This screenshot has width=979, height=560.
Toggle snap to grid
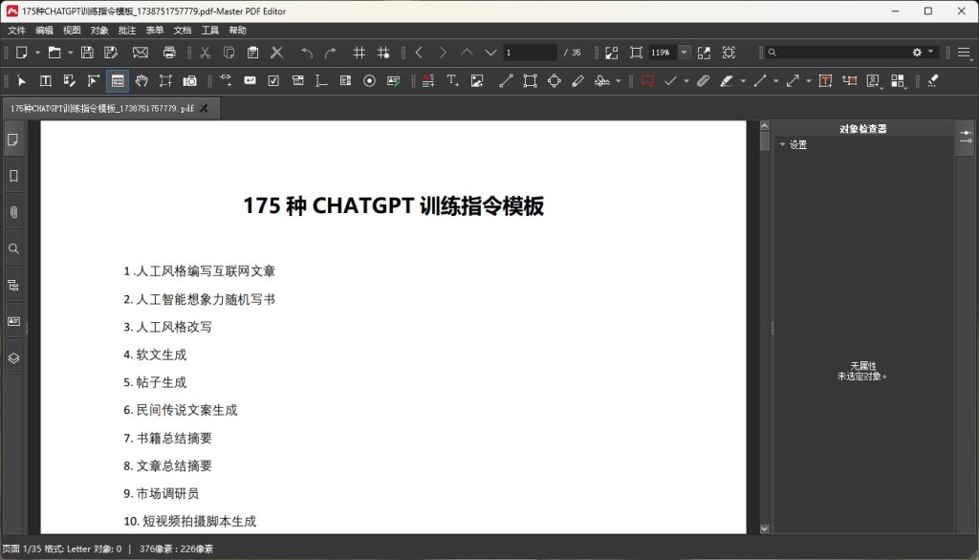[x=383, y=53]
